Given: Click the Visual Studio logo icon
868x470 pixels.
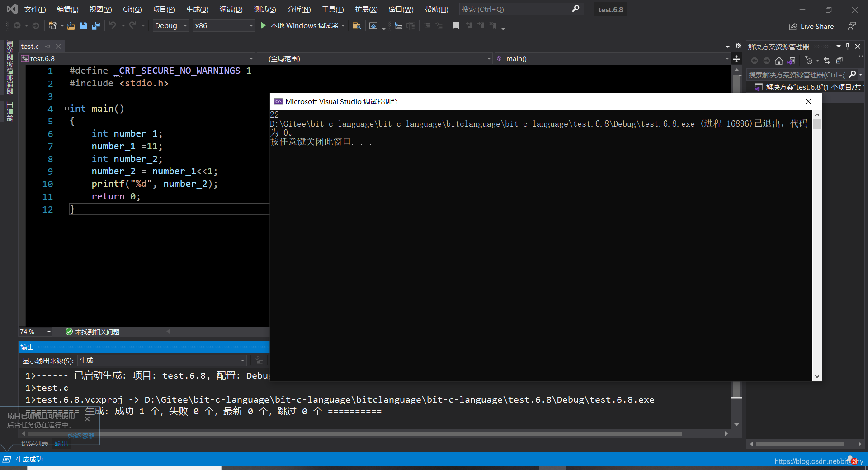Looking at the screenshot, I should (12, 9).
